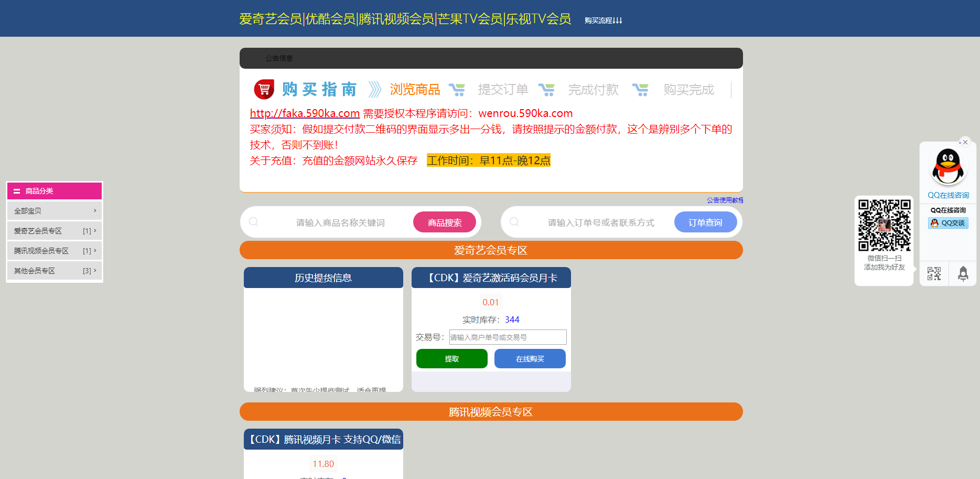Viewport: 980px width, 479px height.
Task: Focus the 交易号 transaction number field
Action: pos(508,337)
